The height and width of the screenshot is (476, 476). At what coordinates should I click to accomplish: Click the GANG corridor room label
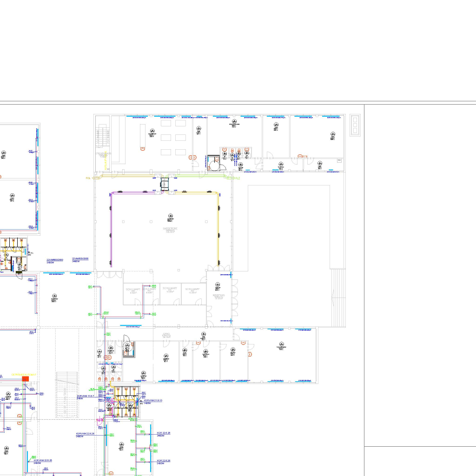166,334
